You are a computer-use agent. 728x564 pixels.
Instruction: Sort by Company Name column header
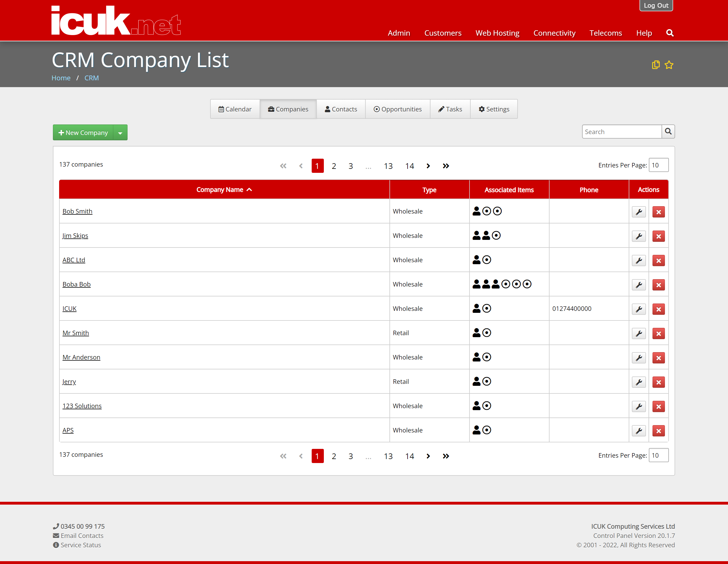(x=224, y=190)
